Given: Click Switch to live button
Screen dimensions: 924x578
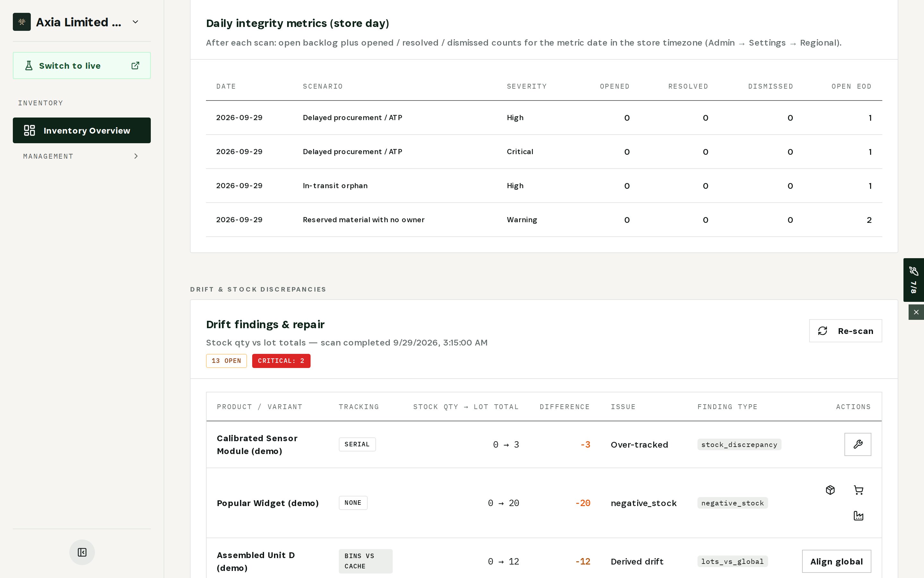Looking at the screenshot, I should click(82, 66).
